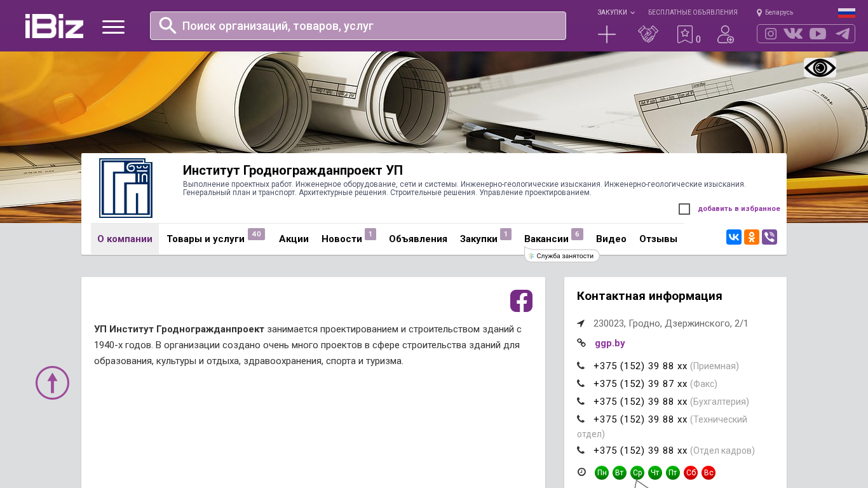This screenshot has width=868, height=488.
Task: Open favorites bookmark star icon
Action: (x=684, y=34)
